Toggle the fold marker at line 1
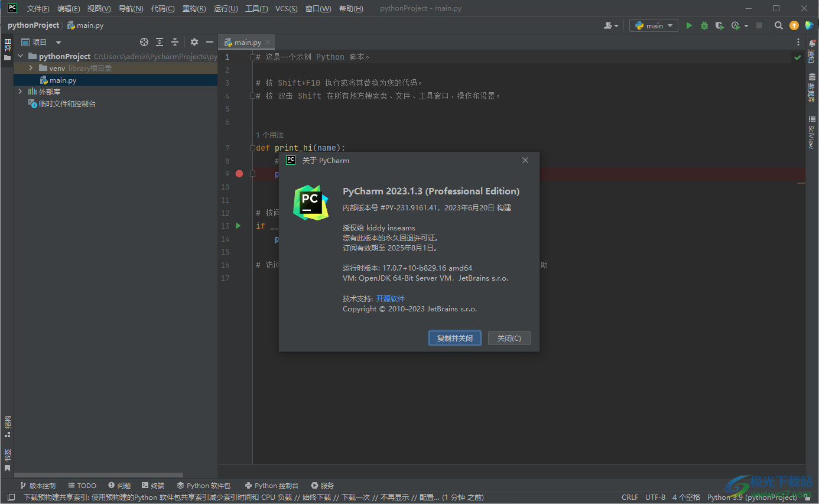This screenshot has height=504, width=819. [x=252, y=57]
